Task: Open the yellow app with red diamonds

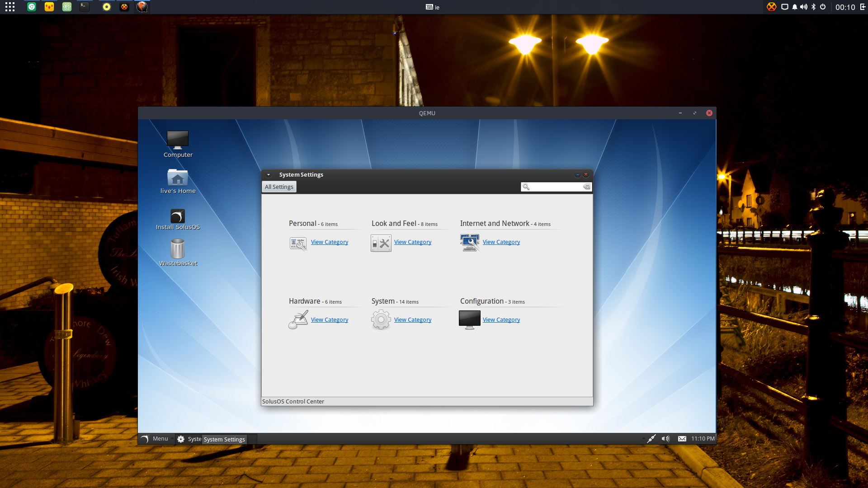Action: 49,7
